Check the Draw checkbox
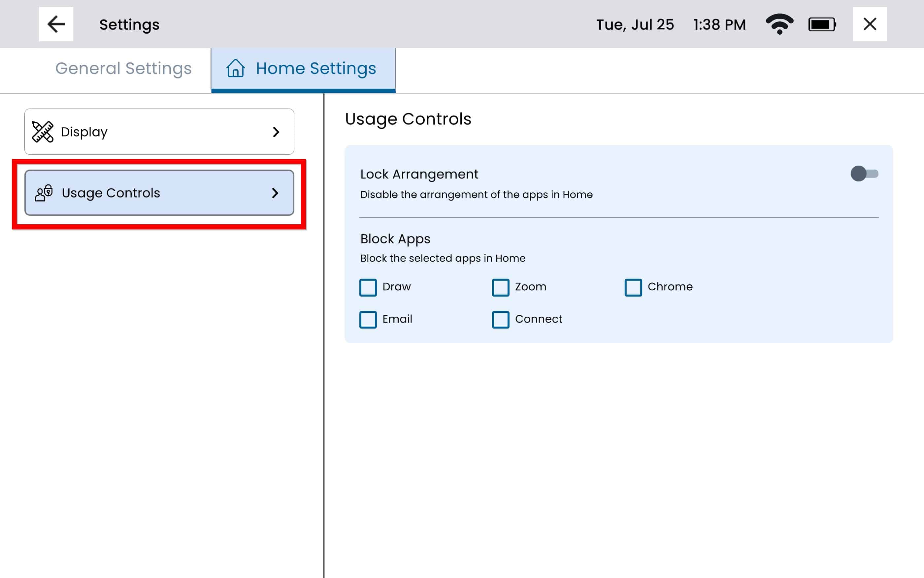The image size is (924, 578). 368,287
